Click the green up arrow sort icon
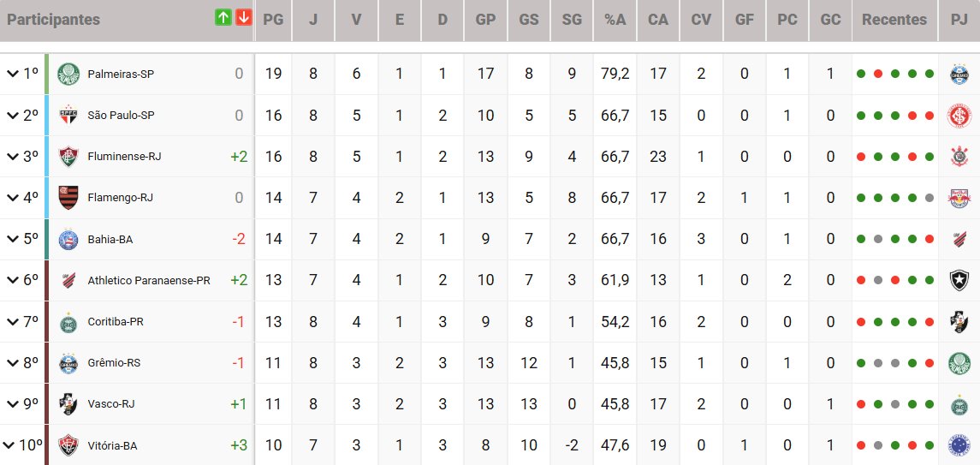This screenshot has width=980, height=465. tap(223, 18)
